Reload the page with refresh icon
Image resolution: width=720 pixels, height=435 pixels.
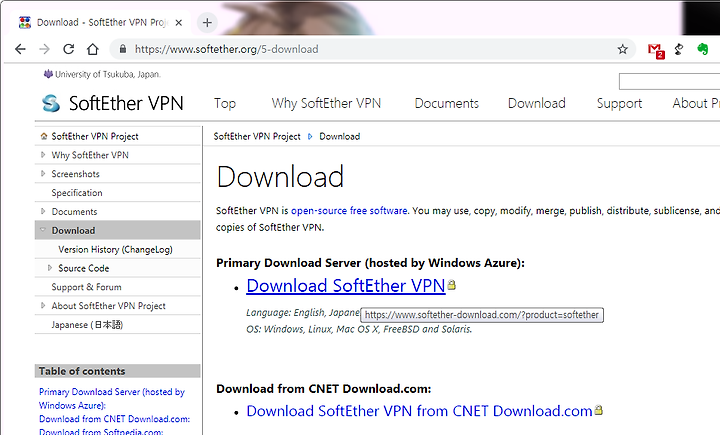point(68,49)
